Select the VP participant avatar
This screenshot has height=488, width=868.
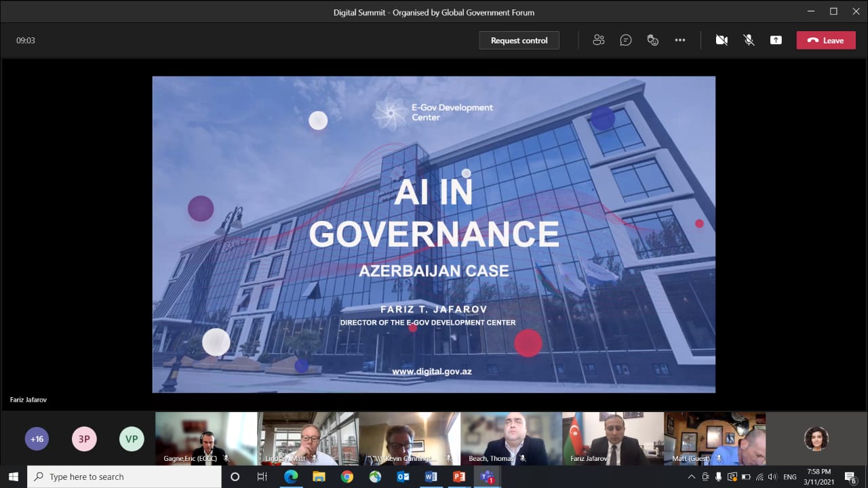click(132, 439)
